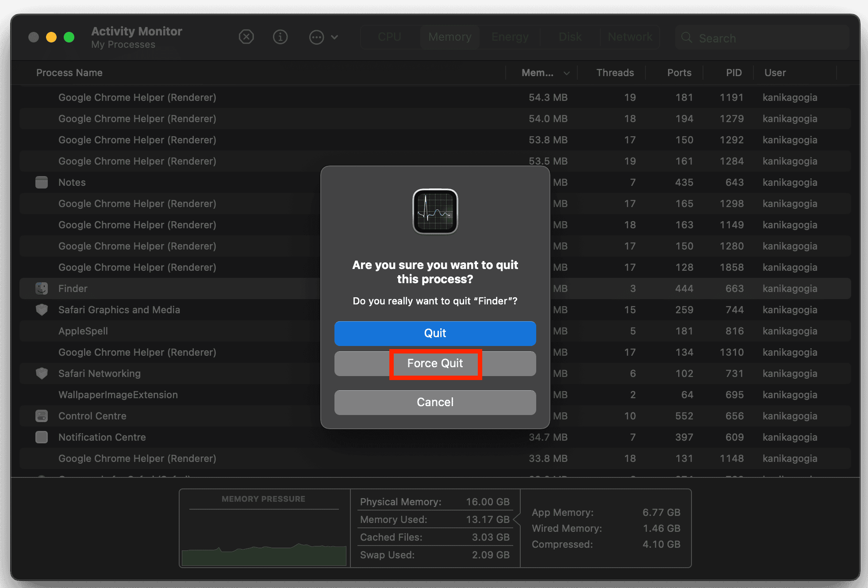868x588 pixels.
Task: Click the Control Centre icon
Action: pos(42,416)
